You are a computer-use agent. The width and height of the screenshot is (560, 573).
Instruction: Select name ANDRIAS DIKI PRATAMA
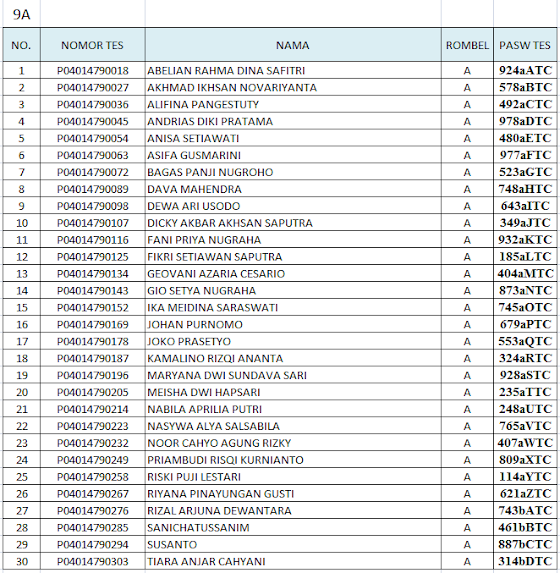(210, 121)
